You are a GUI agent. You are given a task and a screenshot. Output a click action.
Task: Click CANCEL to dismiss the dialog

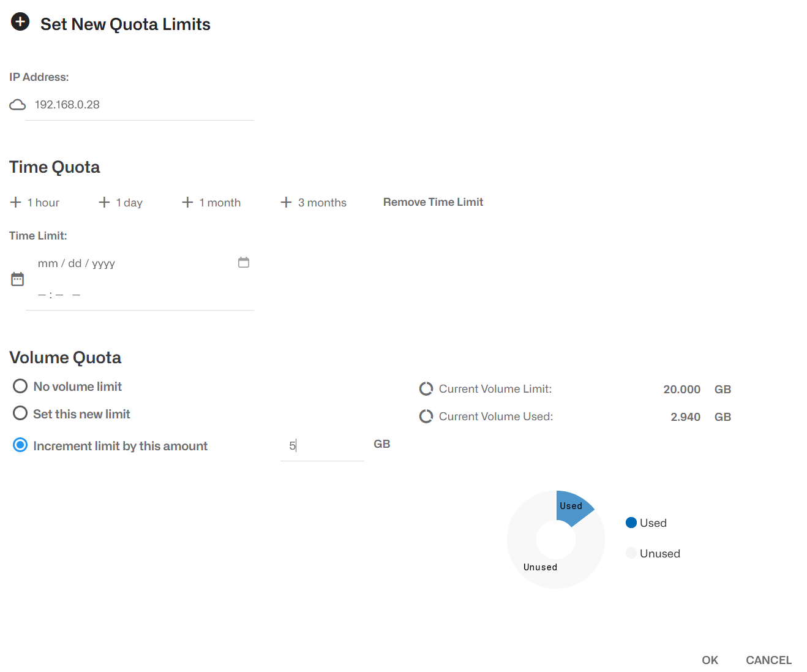(768, 660)
